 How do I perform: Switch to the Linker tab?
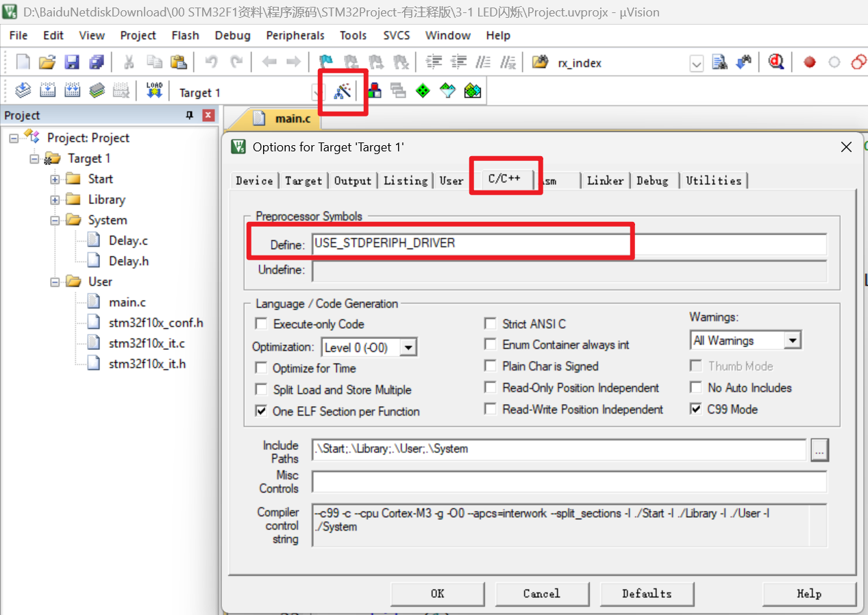606,181
